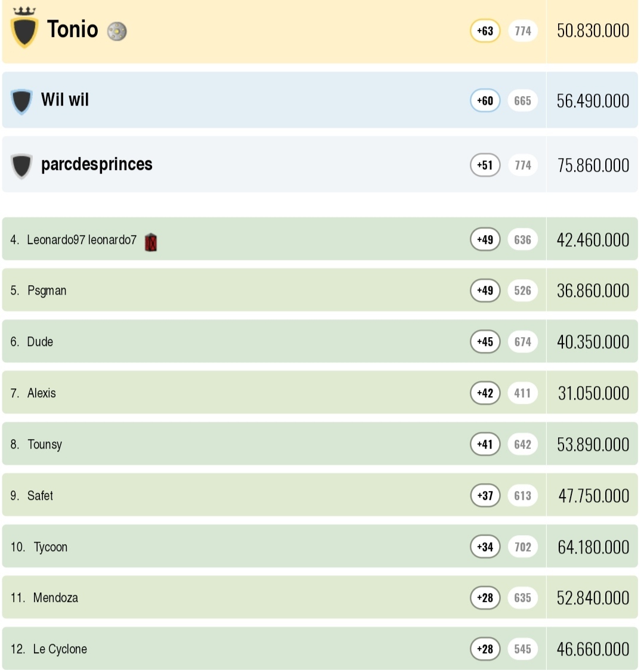Click the +51 badge for parcdesprinces

[485, 165]
